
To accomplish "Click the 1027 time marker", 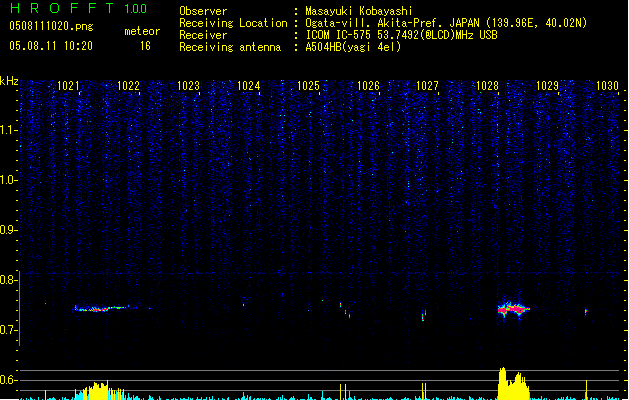I will coord(427,85).
